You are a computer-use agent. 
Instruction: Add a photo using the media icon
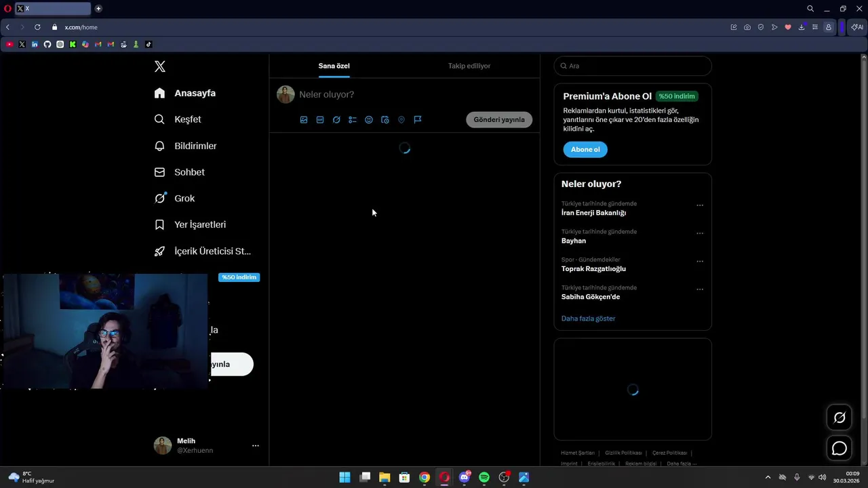click(x=304, y=120)
